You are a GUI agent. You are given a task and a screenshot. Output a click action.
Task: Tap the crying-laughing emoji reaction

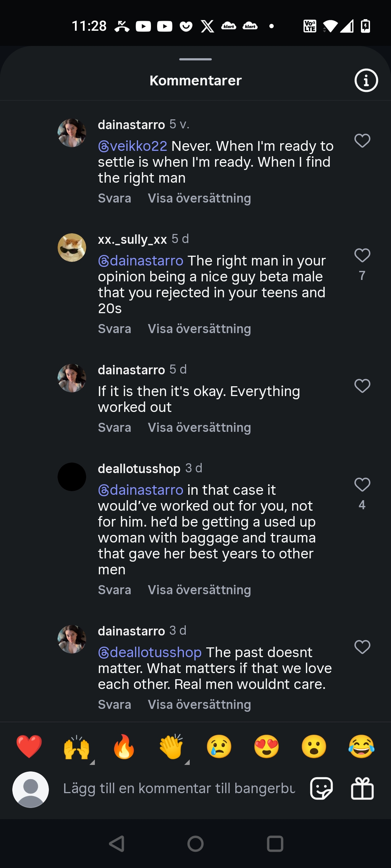pos(361,747)
